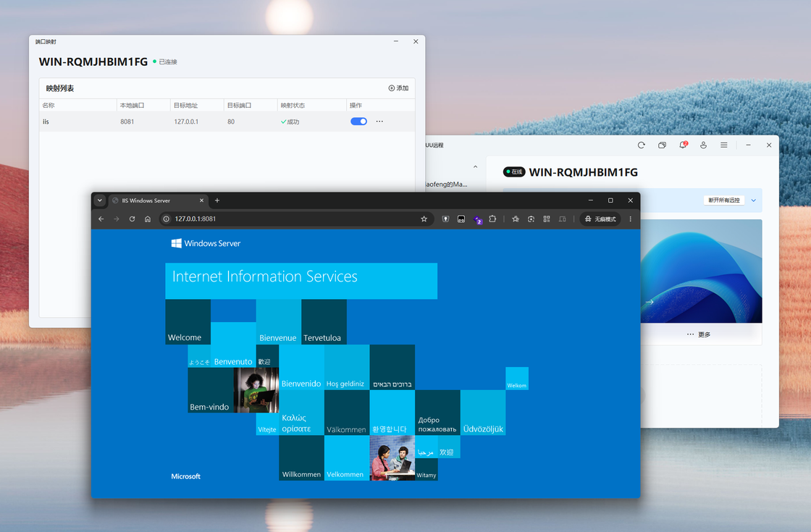The width and height of the screenshot is (811, 532).
Task: Open the Extensions puzzle icon
Action: tap(492, 219)
